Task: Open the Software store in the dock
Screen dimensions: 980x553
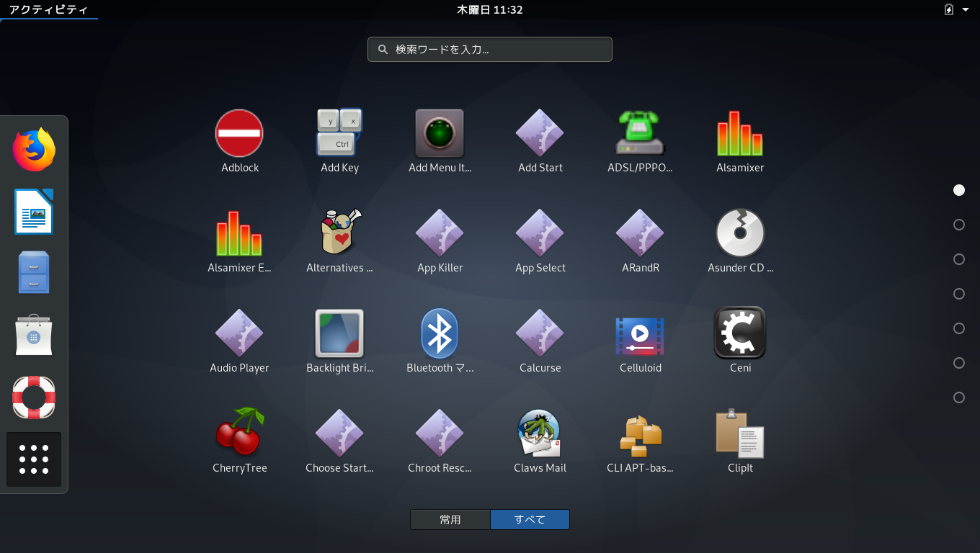Action: pyautogui.click(x=34, y=335)
